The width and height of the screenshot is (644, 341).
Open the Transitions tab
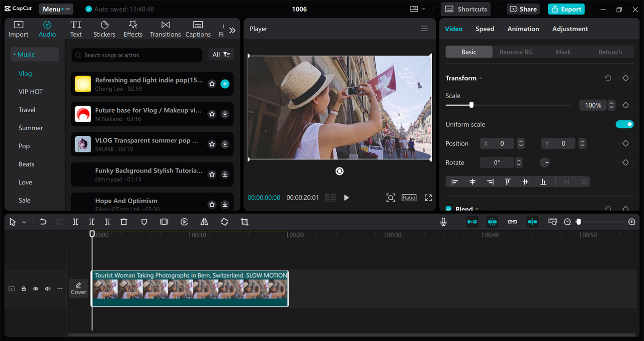pyautogui.click(x=165, y=29)
